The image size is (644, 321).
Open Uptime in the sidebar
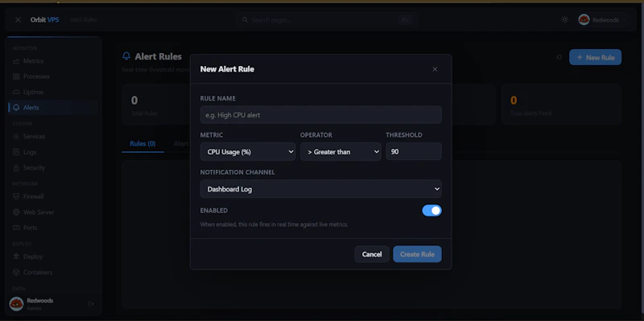pyautogui.click(x=53, y=92)
